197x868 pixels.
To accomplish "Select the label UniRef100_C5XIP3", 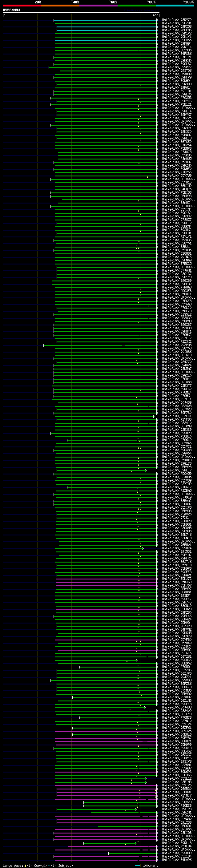I will click(x=176, y=809).
